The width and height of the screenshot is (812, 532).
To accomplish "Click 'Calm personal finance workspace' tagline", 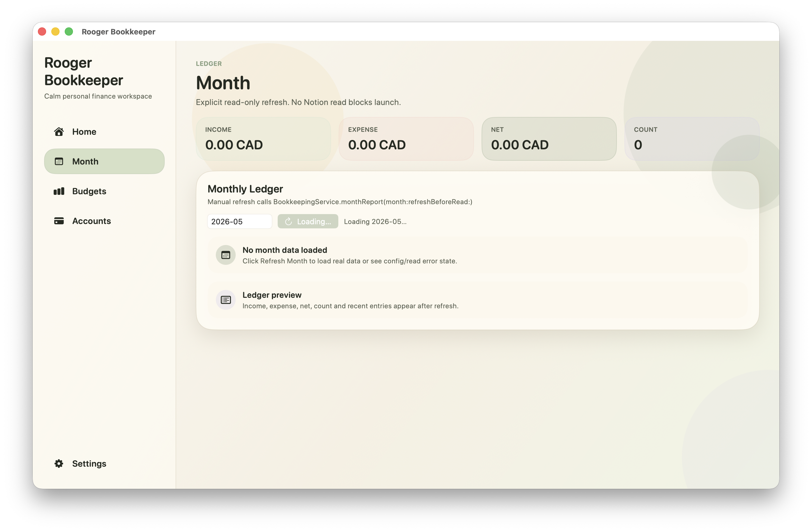I will pos(98,96).
